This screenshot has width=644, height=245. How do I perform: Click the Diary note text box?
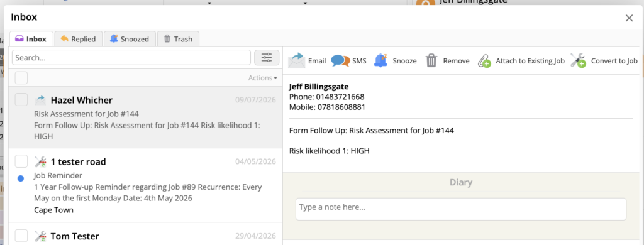(461, 209)
